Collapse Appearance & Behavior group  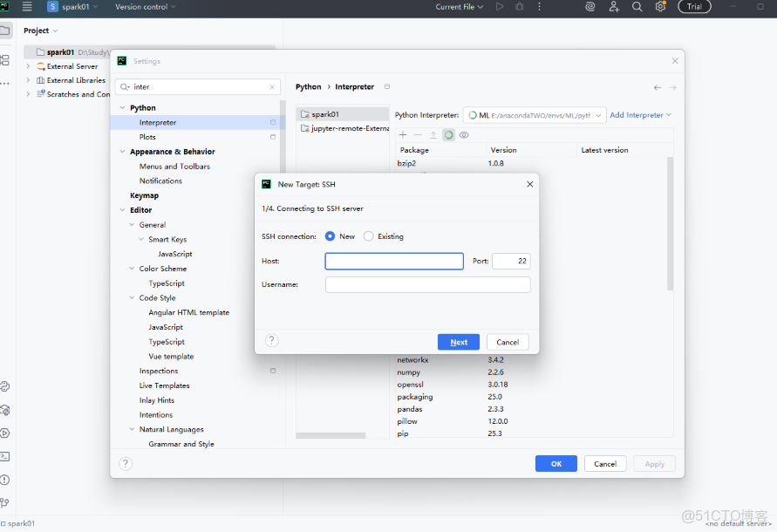point(122,152)
